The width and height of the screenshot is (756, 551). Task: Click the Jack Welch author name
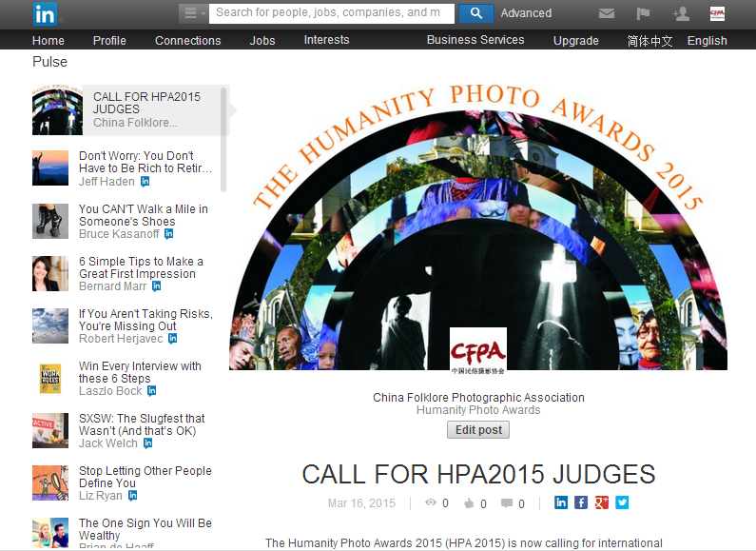[x=108, y=443]
